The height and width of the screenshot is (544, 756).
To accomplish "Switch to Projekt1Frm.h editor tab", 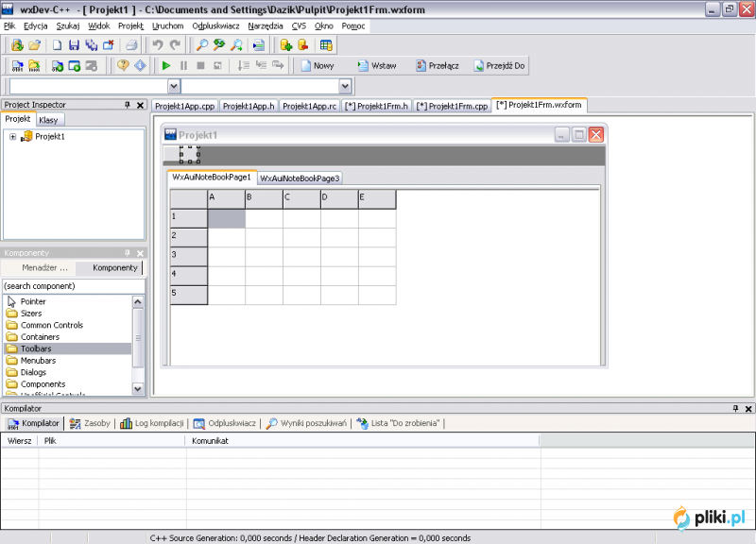I will click(x=376, y=106).
